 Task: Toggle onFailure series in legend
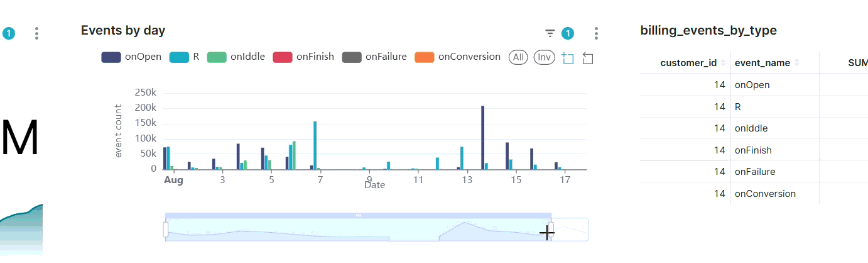coord(374,57)
